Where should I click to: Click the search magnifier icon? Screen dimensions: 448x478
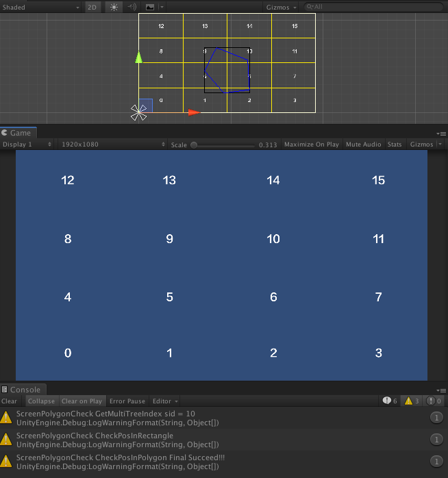point(310,7)
